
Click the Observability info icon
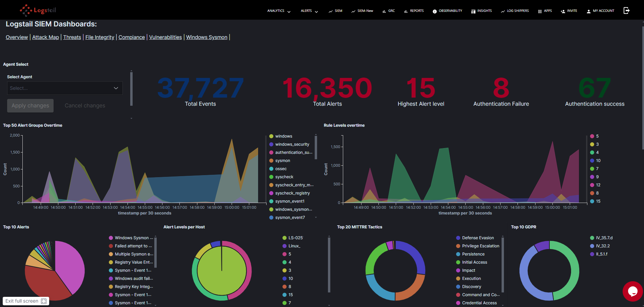click(x=435, y=11)
